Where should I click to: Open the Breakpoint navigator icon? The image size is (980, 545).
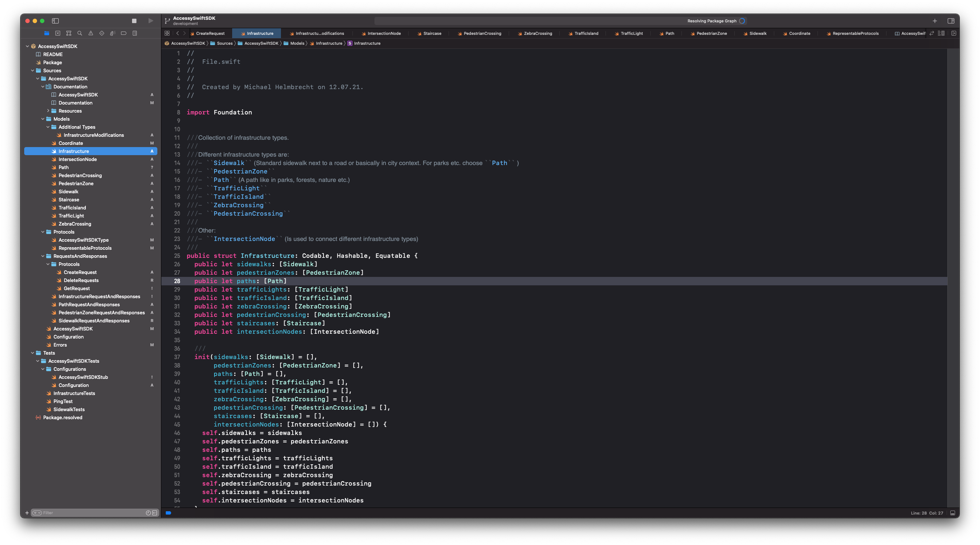pyautogui.click(x=124, y=33)
